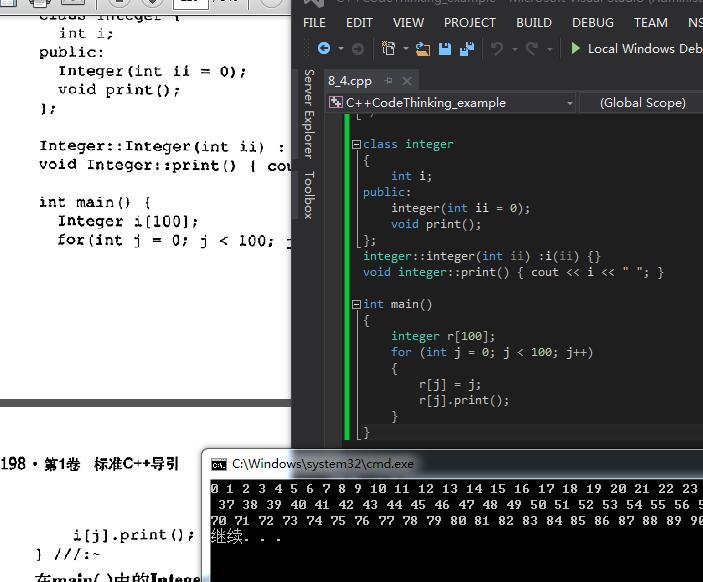Collapse the class integer code block
Screen dimensions: 703x582
tap(355, 144)
